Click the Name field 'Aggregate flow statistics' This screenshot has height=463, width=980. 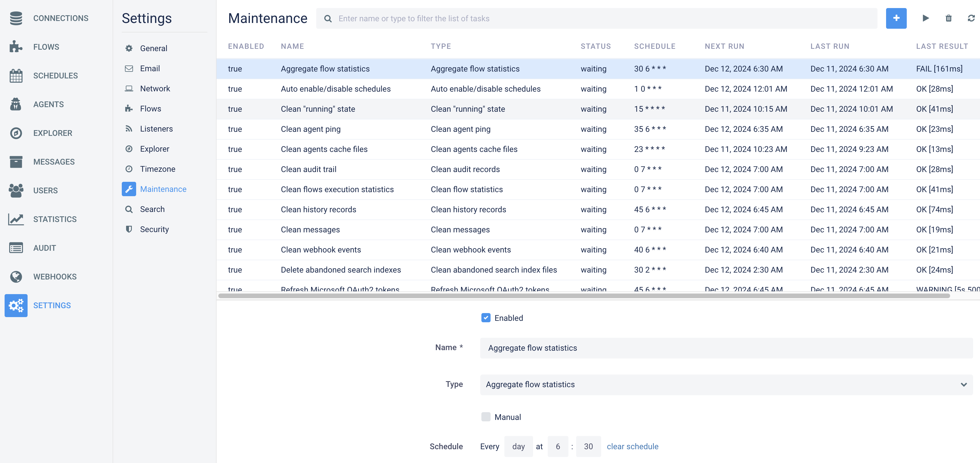726,348
